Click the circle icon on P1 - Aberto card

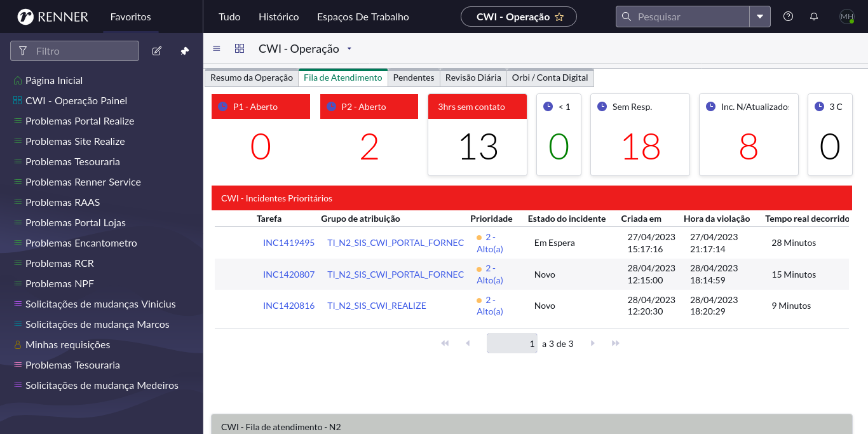(223, 107)
